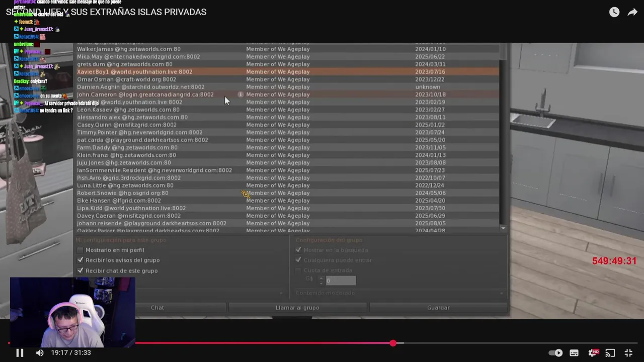
Task: Select Mika.May @enter.nakedworldzgrid.com:8002
Action: click(x=287, y=57)
